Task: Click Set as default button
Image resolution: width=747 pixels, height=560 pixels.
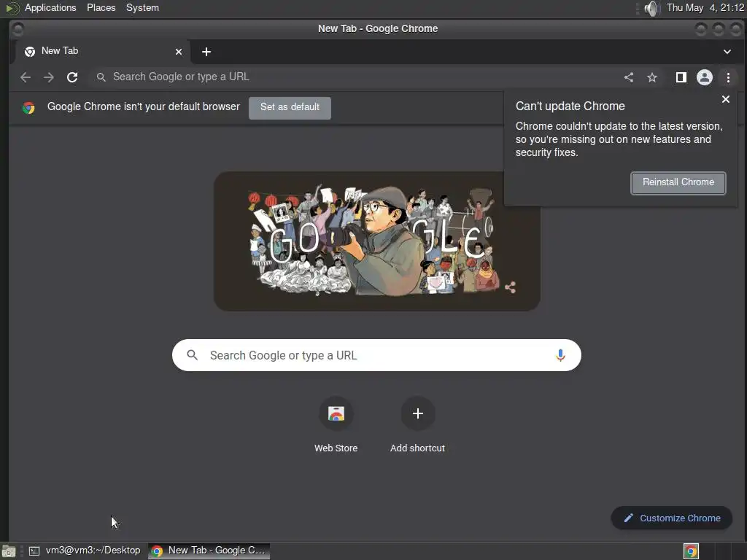Action: [290, 108]
